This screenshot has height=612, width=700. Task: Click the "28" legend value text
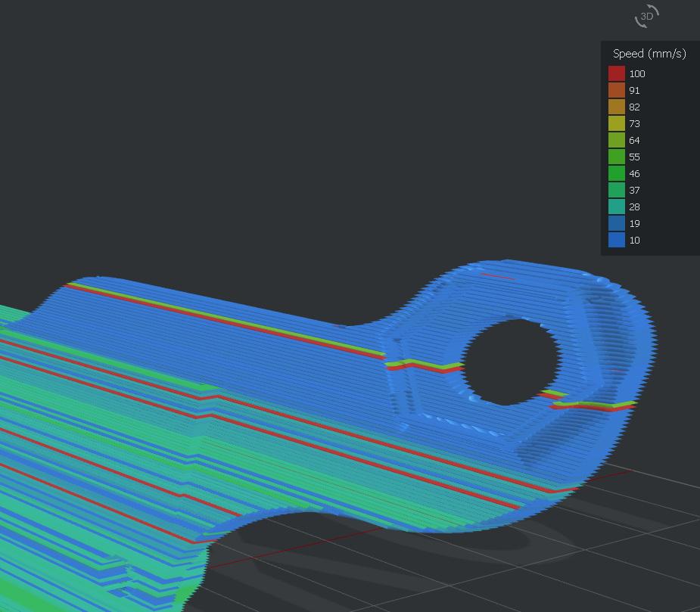pyautogui.click(x=634, y=207)
